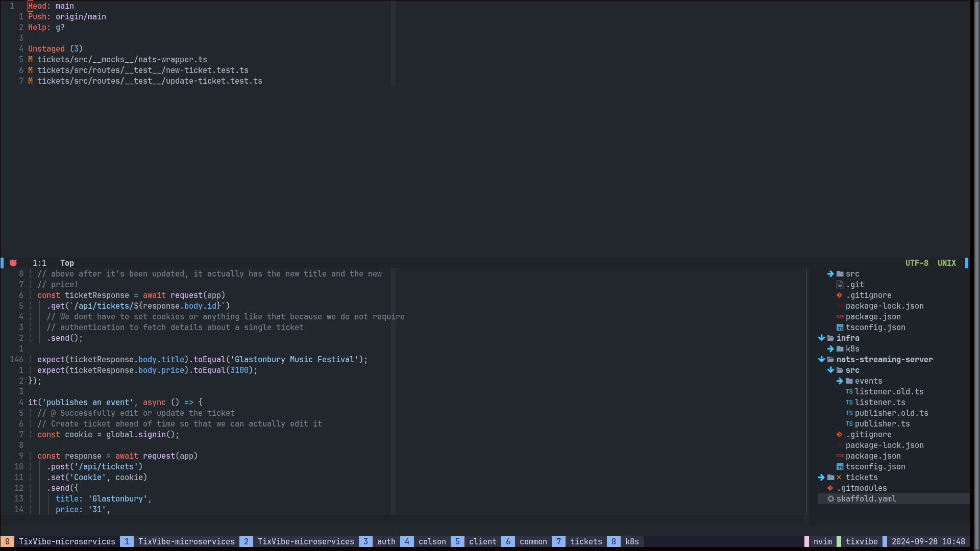
Task: Click the red demon icon in statusline
Action: [x=13, y=263]
